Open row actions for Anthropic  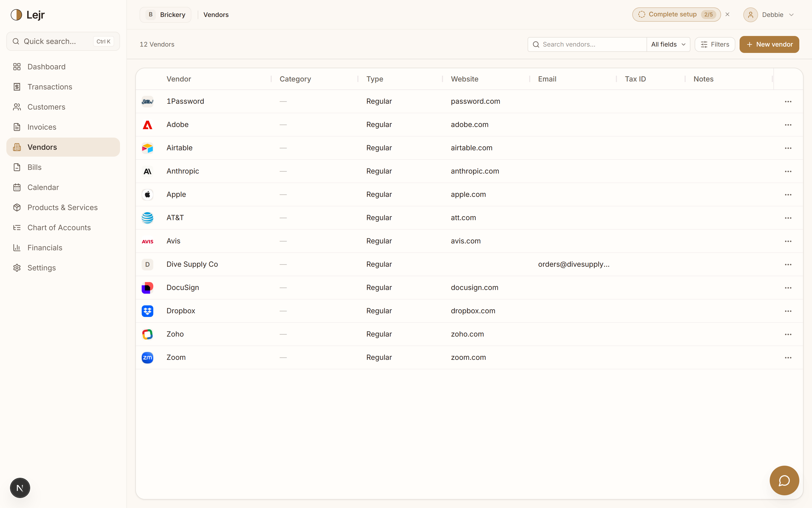point(788,171)
